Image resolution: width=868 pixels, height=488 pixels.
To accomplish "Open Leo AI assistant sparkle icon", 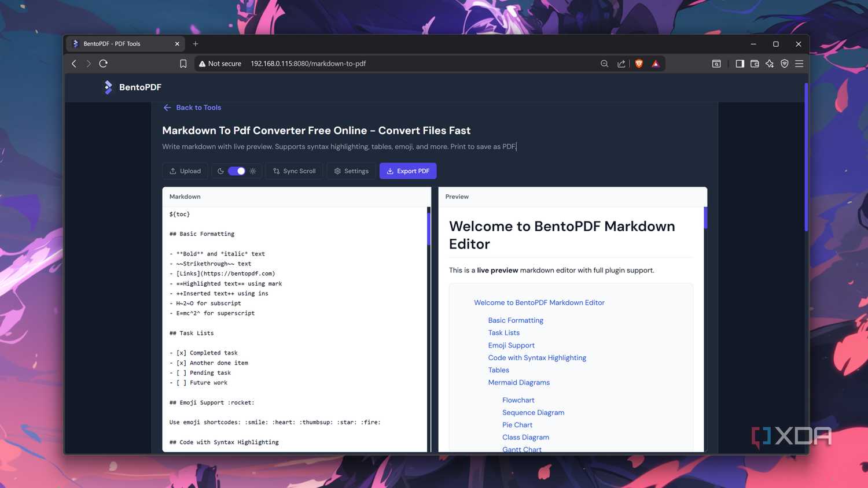I will [x=770, y=64].
